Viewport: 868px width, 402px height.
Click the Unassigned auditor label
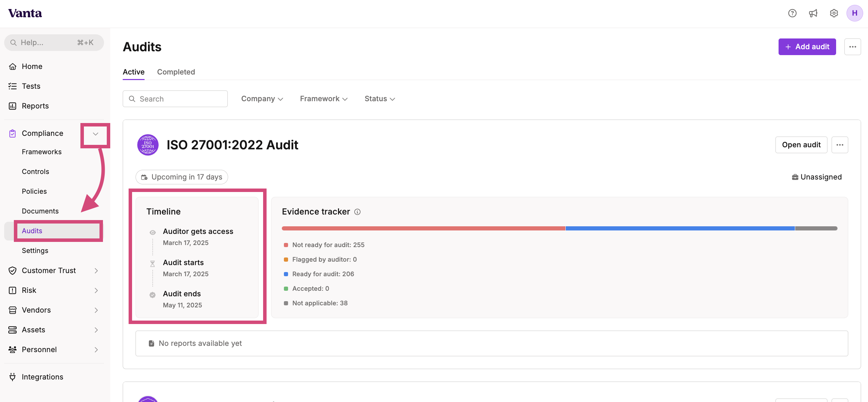(x=821, y=177)
